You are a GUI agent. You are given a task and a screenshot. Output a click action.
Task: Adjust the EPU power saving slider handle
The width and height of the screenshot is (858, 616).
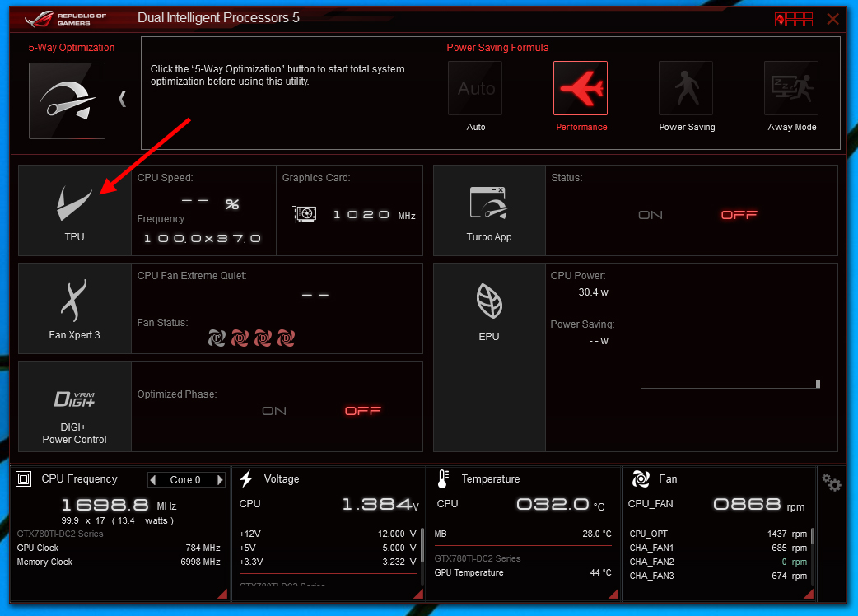click(818, 384)
